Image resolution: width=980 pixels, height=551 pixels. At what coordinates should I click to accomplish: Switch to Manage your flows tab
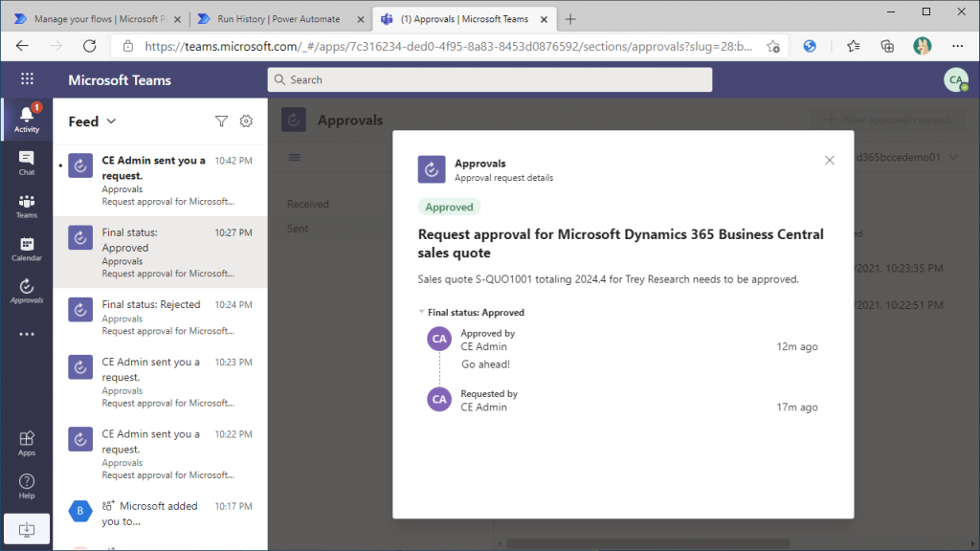(x=99, y=19)
